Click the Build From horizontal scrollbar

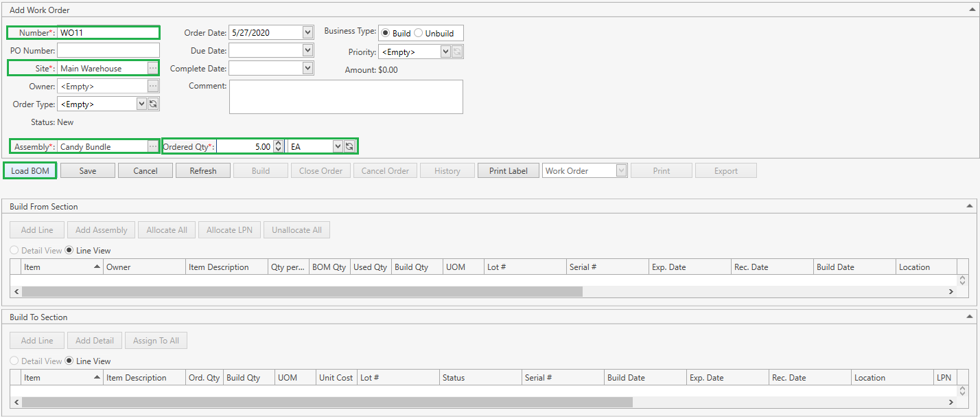click(x=302, y=291)
